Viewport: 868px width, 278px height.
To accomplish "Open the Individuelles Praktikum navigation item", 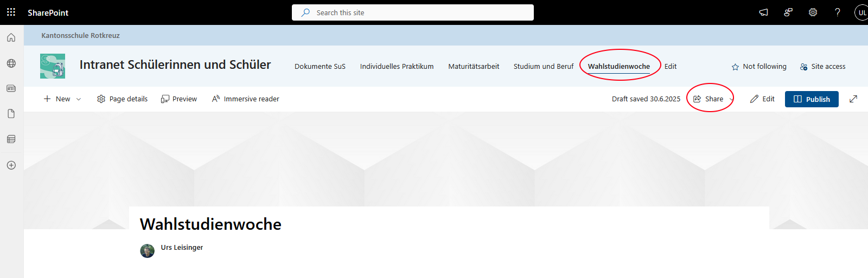I will coord(397,67).
